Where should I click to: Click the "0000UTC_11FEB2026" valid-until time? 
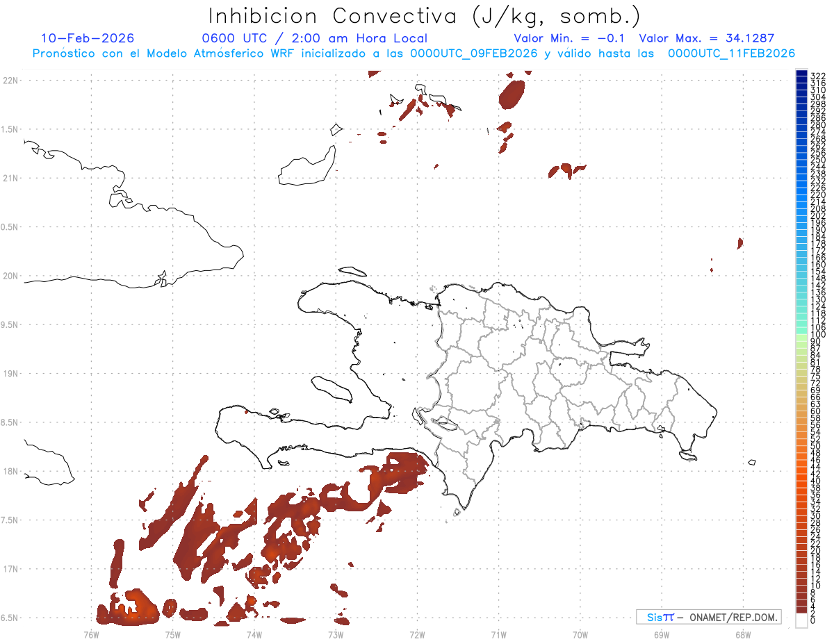coord(731,53)
